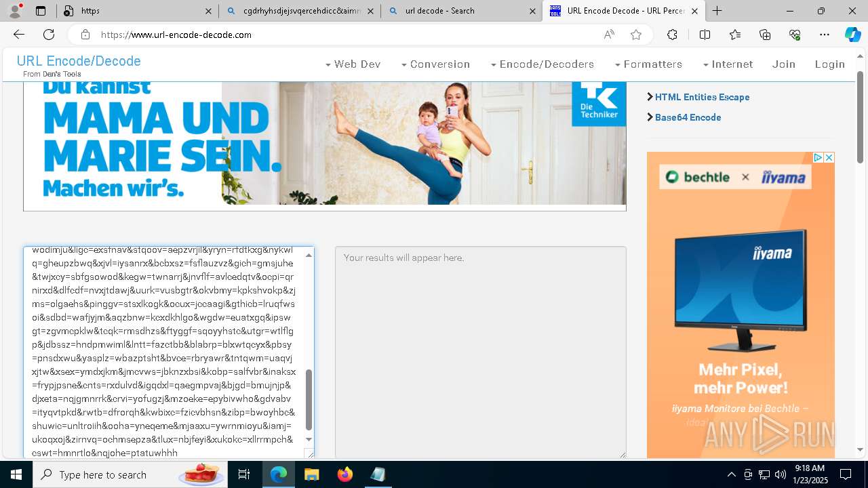
Task: Expand the Conversion dropdown menu
Action: click(x=435, y=64)
